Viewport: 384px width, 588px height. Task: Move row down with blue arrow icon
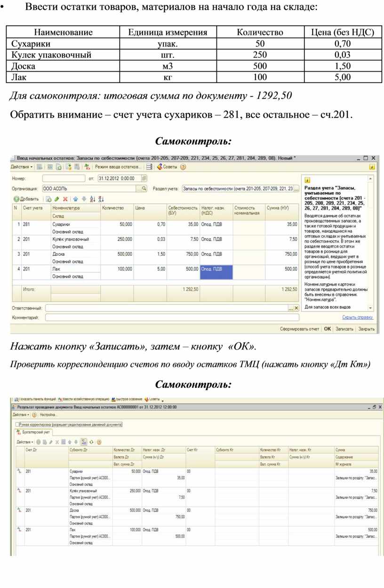point(84,199)
